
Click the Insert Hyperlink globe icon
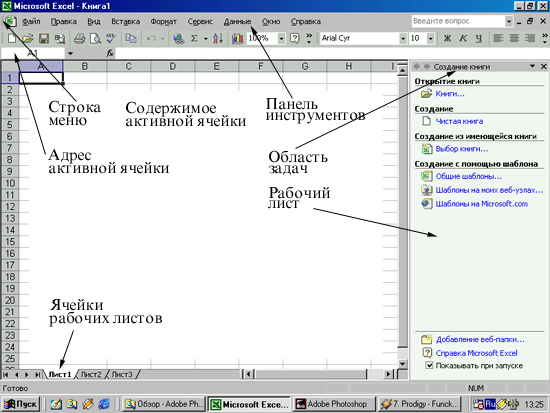pyautogui.click(x=179, y=38)
